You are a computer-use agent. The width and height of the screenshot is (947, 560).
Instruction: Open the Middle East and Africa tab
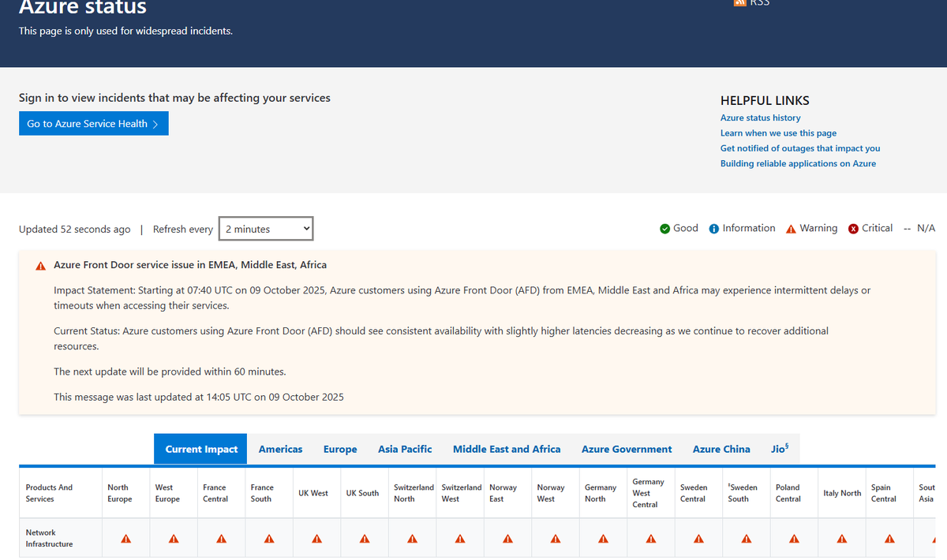coord(507,449)
